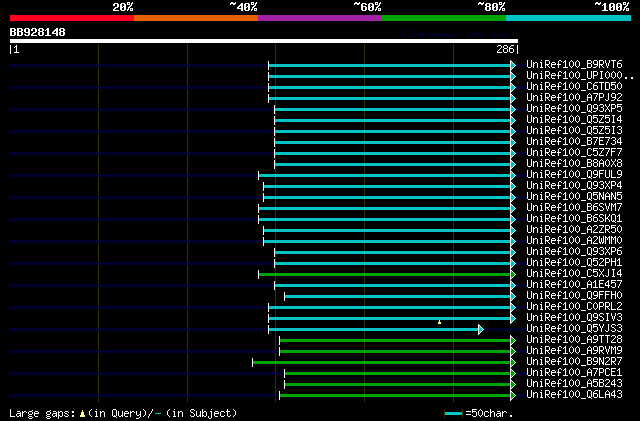Select the UniRef100_Q93XP4 label
The height and width of the screenshot is (421, 640).
tap(574, 186)
